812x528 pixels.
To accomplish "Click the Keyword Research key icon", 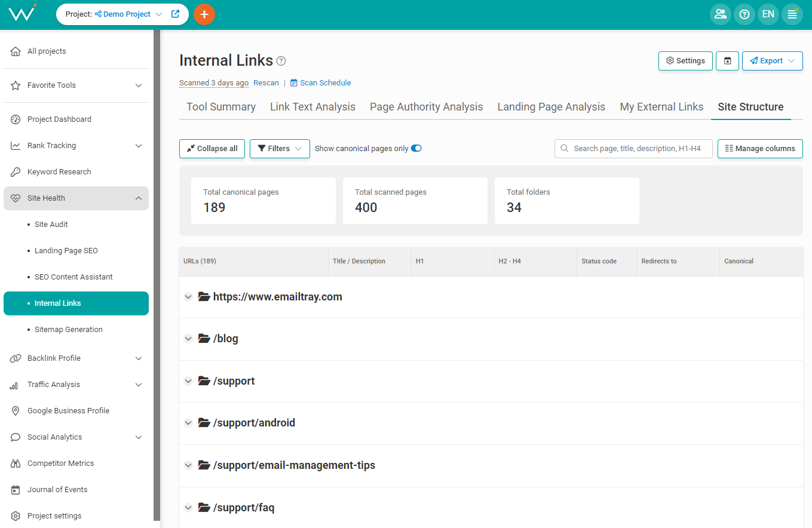I will point(16,172).
